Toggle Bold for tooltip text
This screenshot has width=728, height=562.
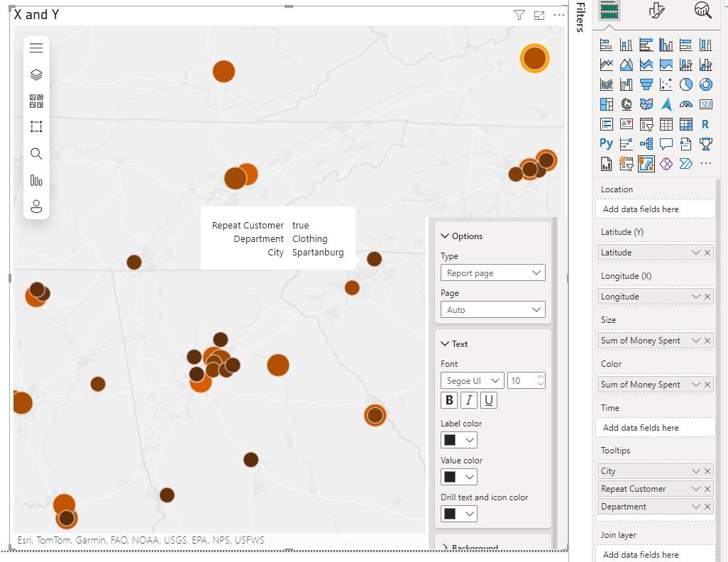[448, 400]
